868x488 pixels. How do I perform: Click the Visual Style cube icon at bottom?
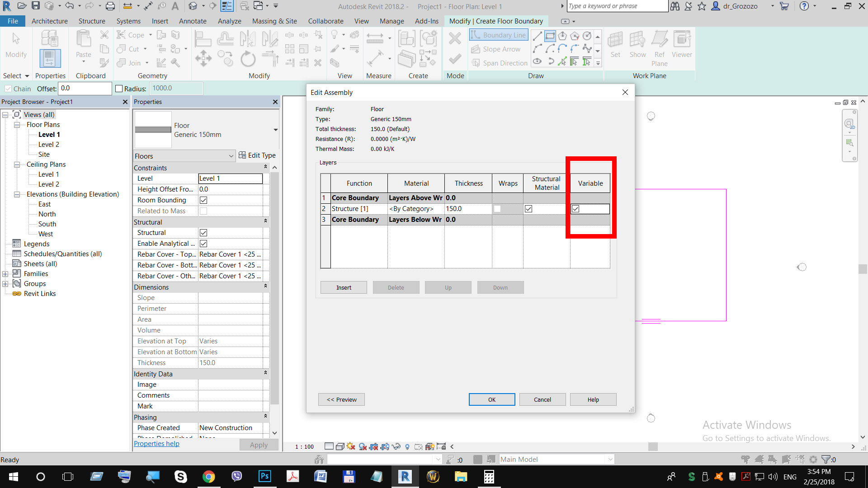coord(340,446)
